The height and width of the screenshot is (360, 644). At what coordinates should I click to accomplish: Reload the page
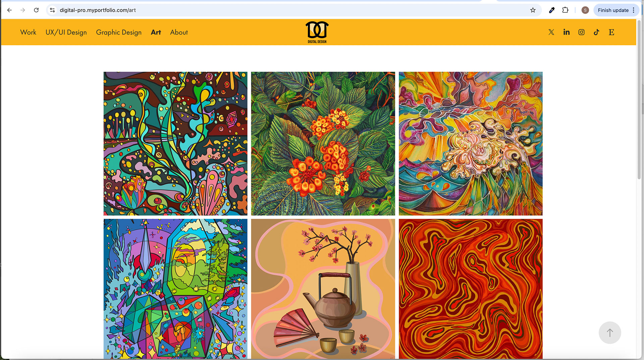pos(36,10)
